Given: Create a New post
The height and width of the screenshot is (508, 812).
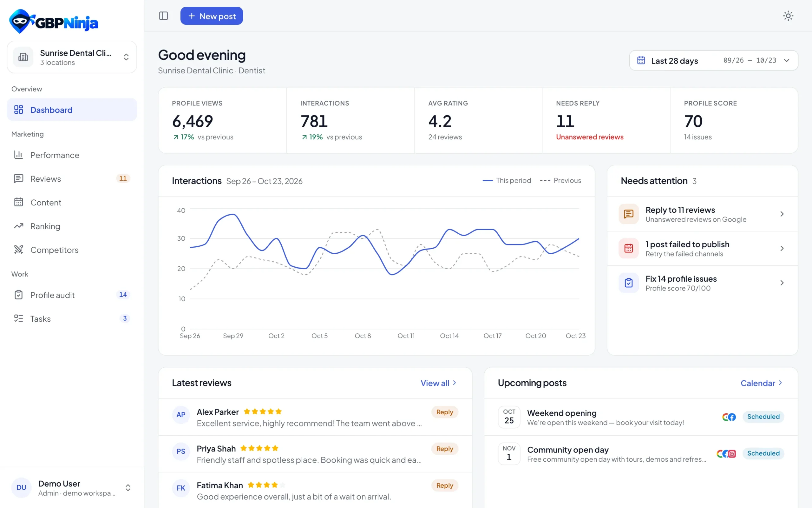Looking at the screenshot, I should point(211,16).
